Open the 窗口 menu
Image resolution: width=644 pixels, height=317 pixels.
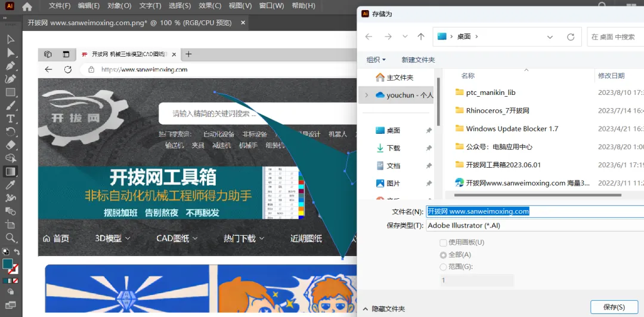(x=271, y=6)
